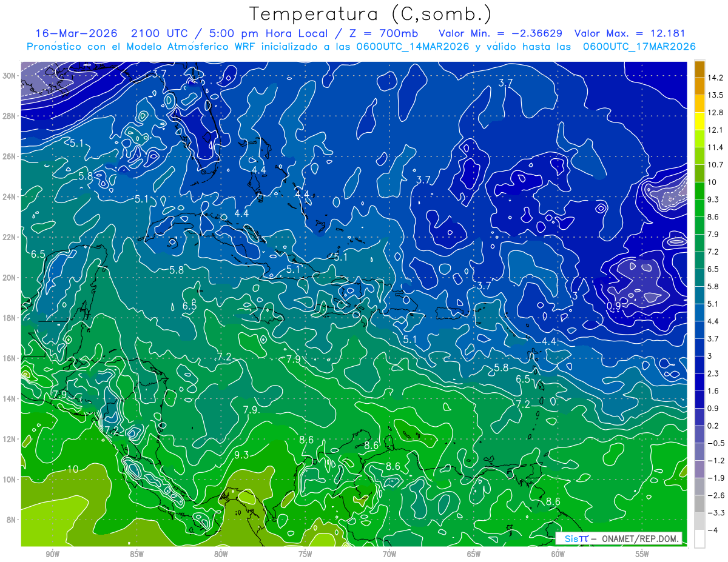
Task: Click the "10" contour label over the Pacific
Action: click(x=73, y=469)
